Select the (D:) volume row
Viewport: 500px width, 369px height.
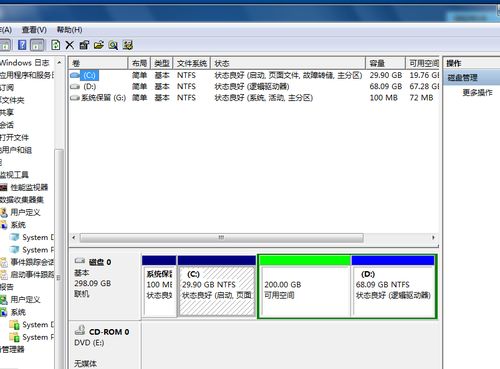254,87
